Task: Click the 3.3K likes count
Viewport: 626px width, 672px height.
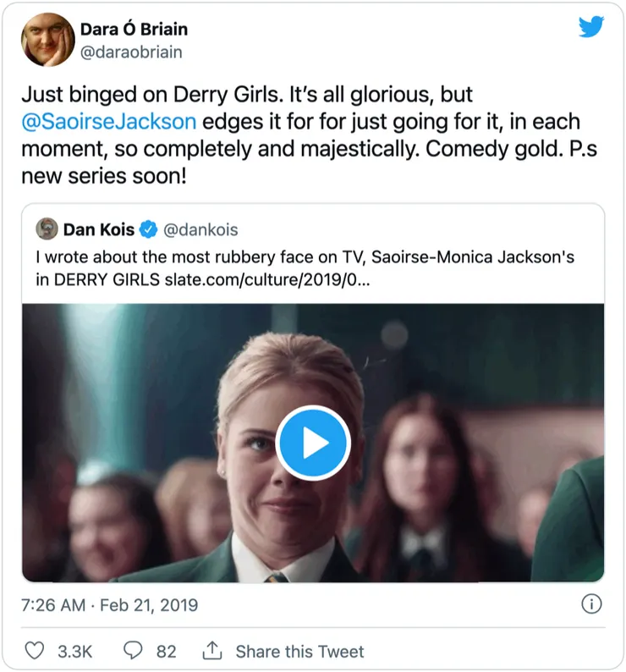Action: pos(74,652)
